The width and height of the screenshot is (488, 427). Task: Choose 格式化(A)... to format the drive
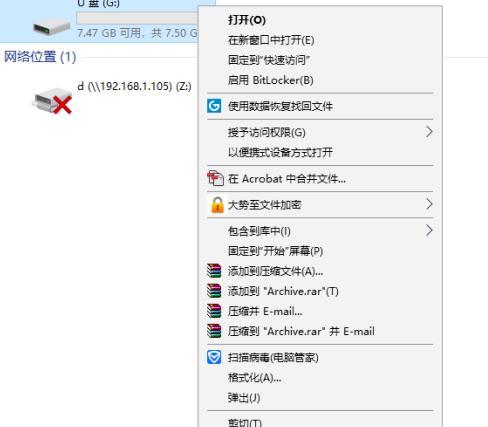click(254, 378)
